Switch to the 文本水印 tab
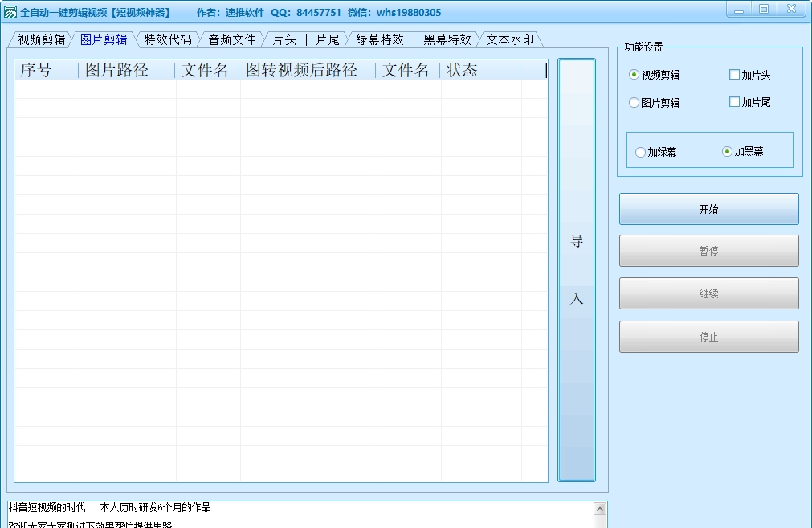Screen dimensions: 812x528 pos(512,38)
